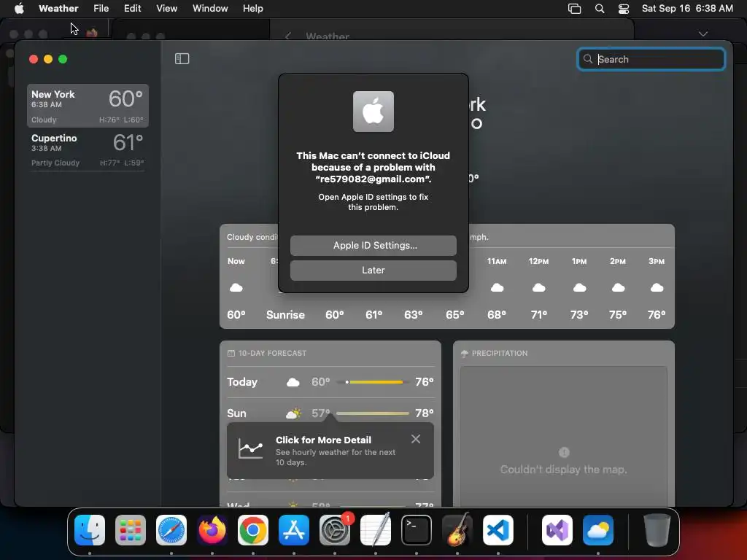Click the Stage Manager menu bar icon
Screen dimensions: 747x560
click(x=575, y=9)
